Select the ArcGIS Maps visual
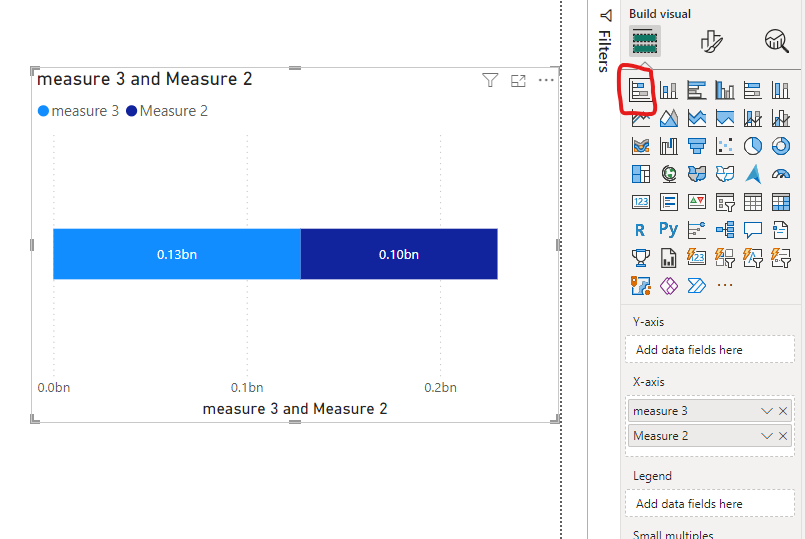The width and height of the screenshot is (805, 539). pyautogui.click(x=640, y=285)
